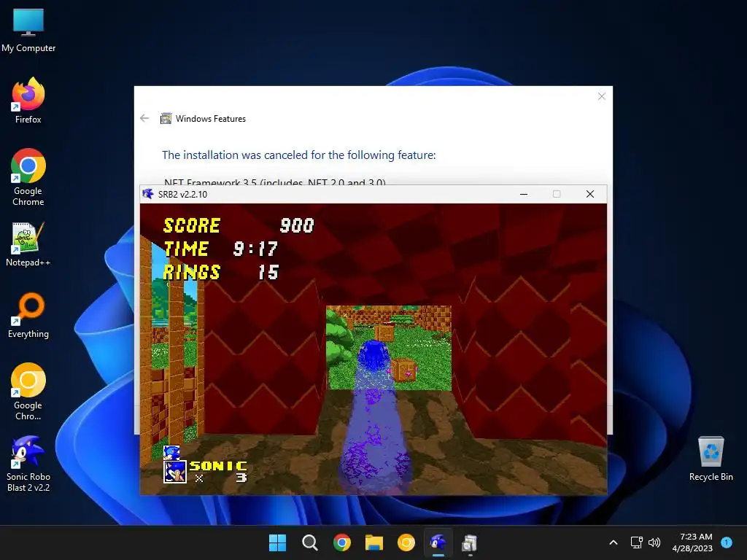The width and height of the screenshot is (747, 560).
Task: Click the Windows Features heading text
Action: 211,119
